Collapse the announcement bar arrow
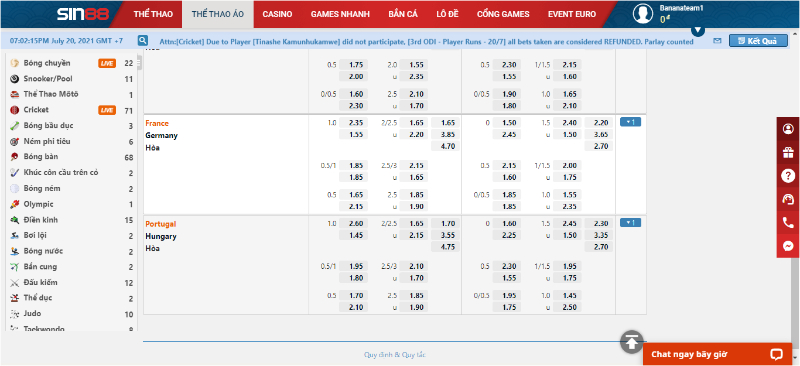 click(698, 30)
